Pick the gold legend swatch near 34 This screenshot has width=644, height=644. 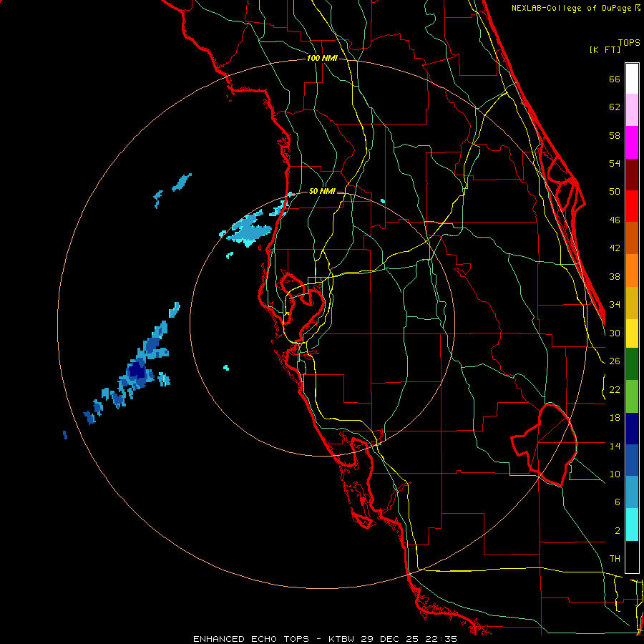pos(632,303)
